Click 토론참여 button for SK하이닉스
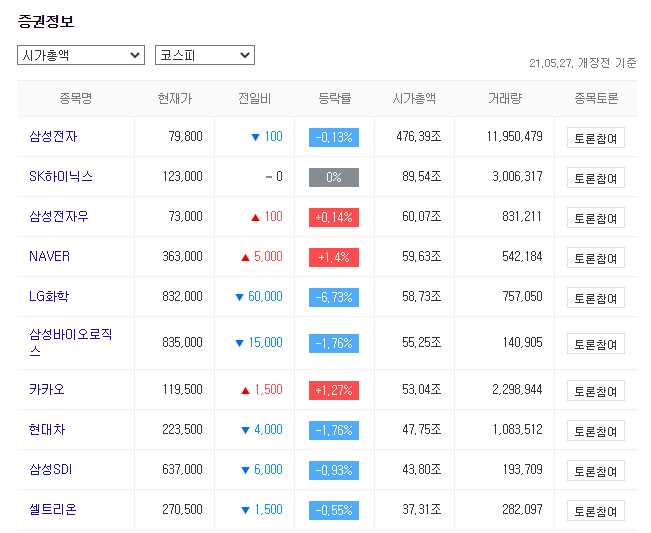Viewport: 651px width, 533px height. tap(596, 178)
